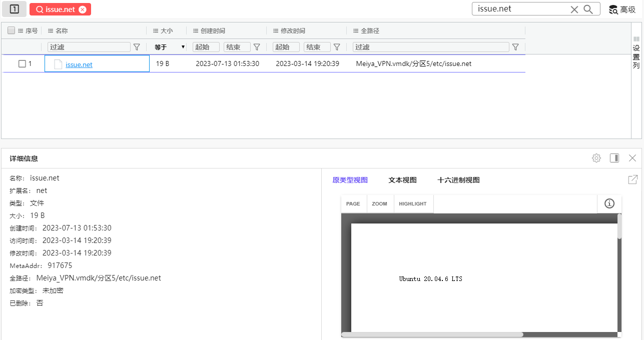Select 加密类型 value 未加密
This screenshot has width=644, height=340.
click(53, 290)
